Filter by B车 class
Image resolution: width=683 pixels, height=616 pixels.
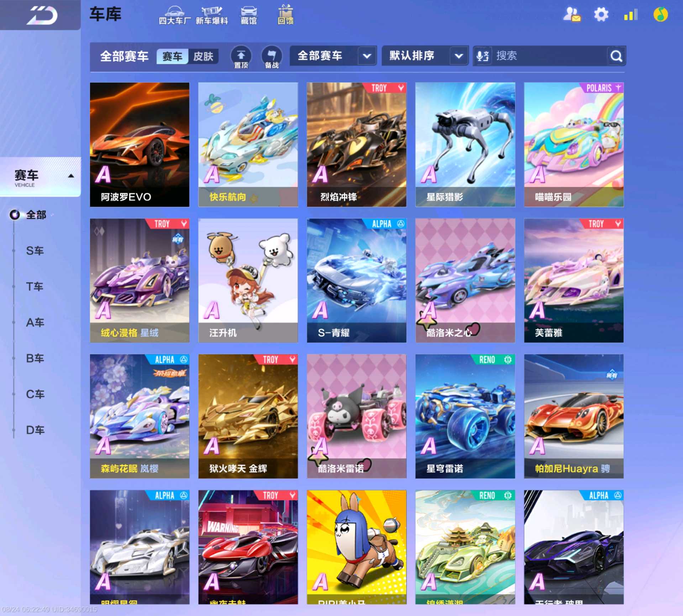[35, 358]
